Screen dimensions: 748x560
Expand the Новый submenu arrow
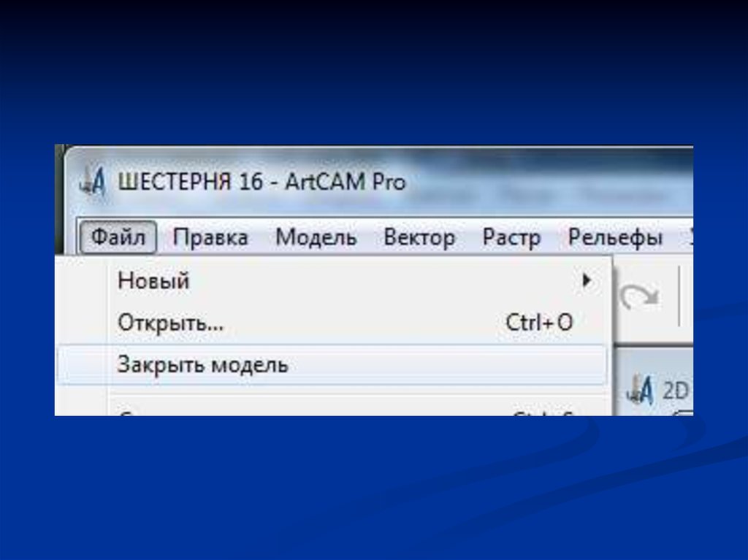[587, 280]
